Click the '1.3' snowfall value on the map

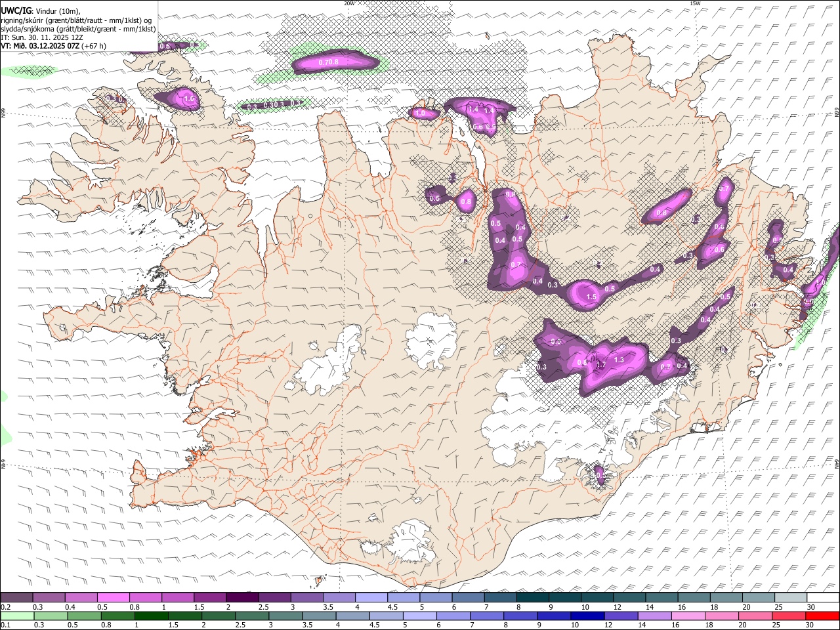coord(618,360)
